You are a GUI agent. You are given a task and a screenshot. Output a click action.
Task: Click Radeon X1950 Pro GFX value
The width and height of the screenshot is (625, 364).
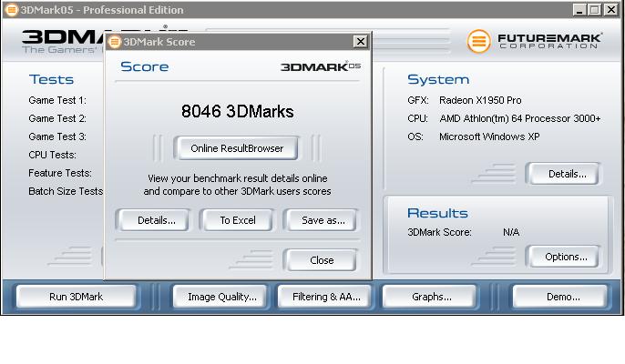click(480, 100)
